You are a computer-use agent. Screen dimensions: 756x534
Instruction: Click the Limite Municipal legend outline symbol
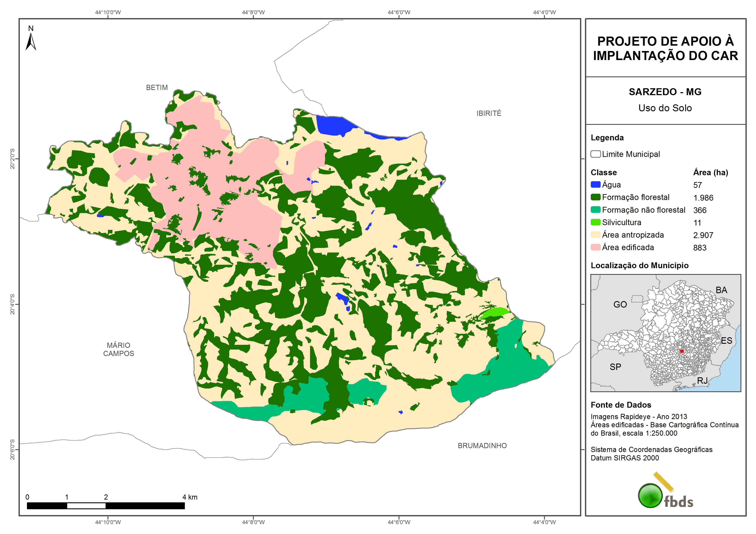coord(595,154)
